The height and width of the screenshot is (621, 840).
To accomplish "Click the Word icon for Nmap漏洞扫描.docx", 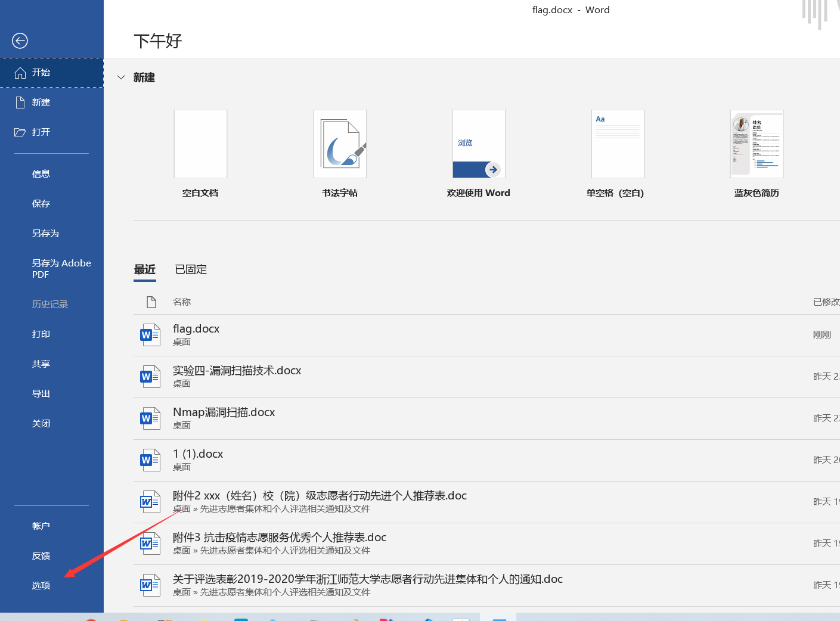I will click(x=150, y=418).
